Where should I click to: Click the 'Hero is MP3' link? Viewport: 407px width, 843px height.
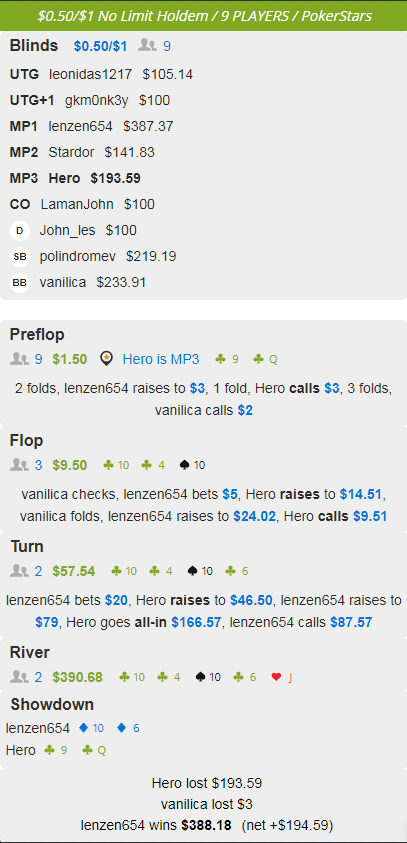point(161,359)
